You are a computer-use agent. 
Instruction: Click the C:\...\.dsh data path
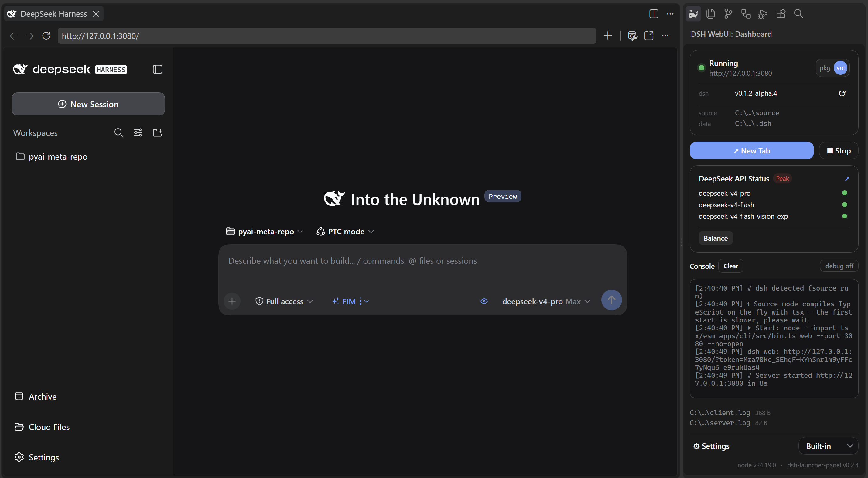click(753, 123)
